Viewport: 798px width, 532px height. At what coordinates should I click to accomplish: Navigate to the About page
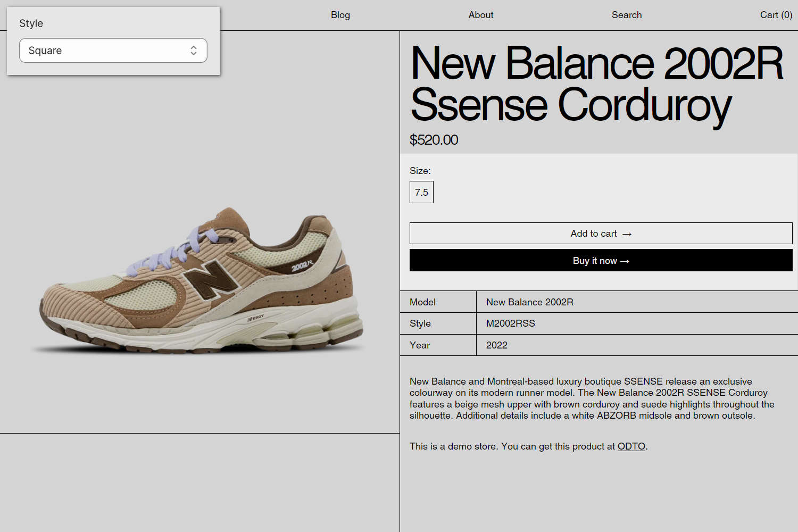click(x=480, y=15)
